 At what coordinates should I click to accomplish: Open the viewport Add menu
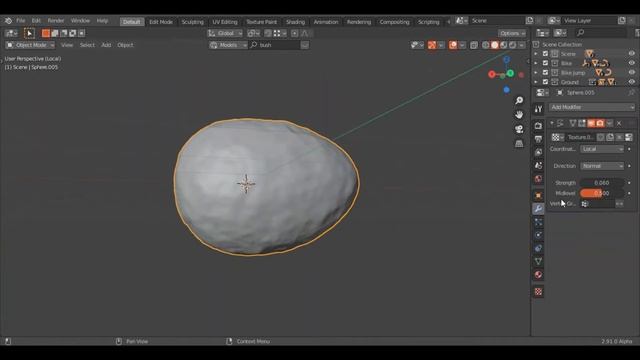[x=106, y=45]
